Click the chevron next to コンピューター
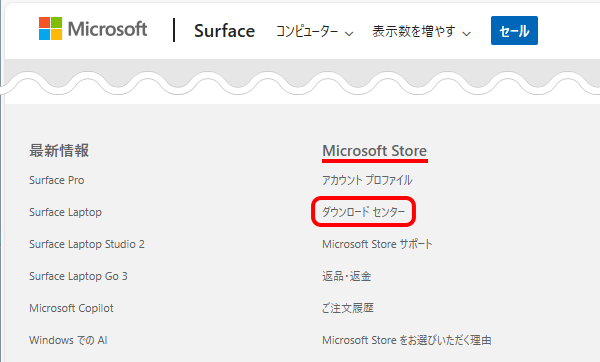 point(349,34)
